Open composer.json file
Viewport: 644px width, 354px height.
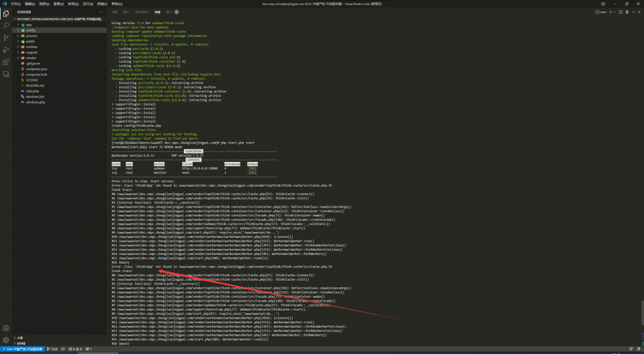tap(59, 69)
